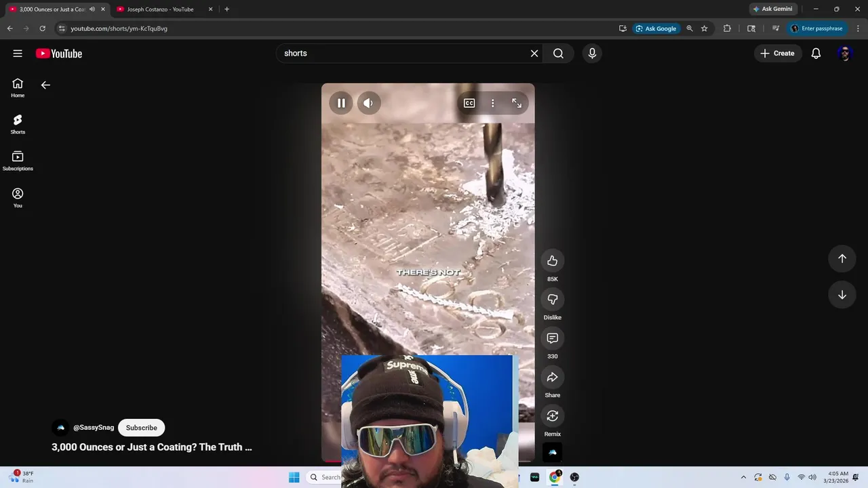Screen dimensions: 868x488
Task: Open the sound source thumbnail below Remix
Action: [x=553, y=452]
